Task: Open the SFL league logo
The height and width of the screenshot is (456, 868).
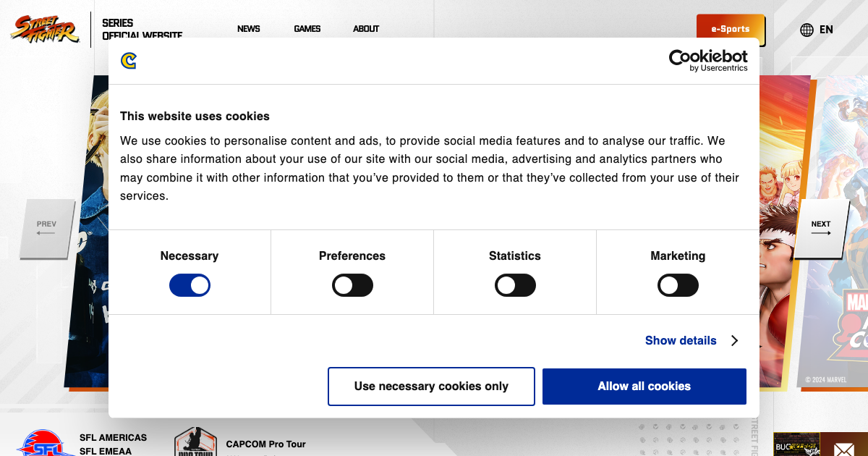Action: click(x=45, y=443)
